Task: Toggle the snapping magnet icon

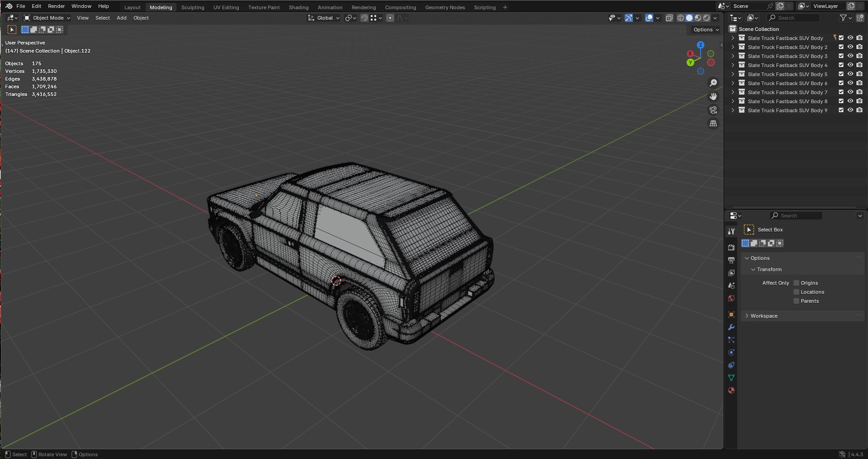Action: tap(364, 18)
